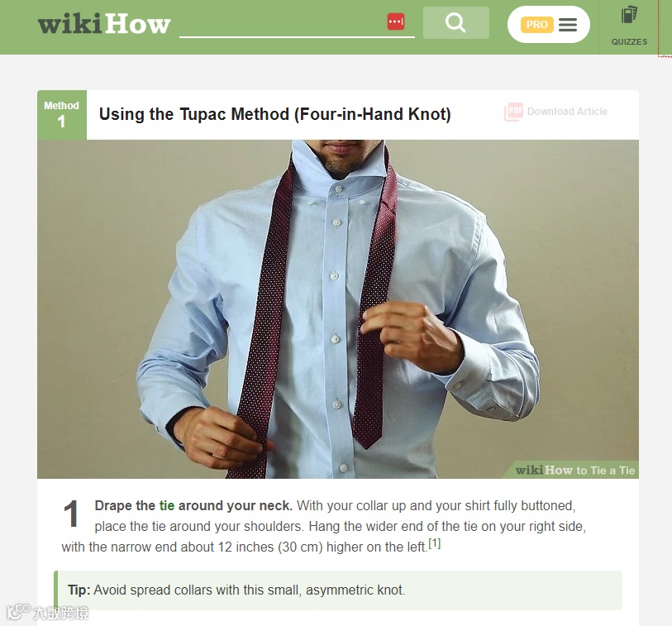
Task: Click the QUIZZES text label
Action: [x=629, y=41]
